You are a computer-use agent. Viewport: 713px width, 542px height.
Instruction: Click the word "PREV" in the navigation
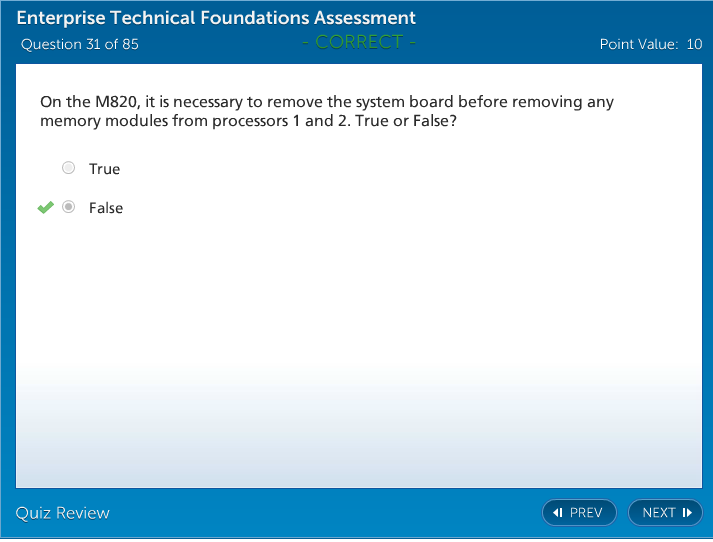586,513
